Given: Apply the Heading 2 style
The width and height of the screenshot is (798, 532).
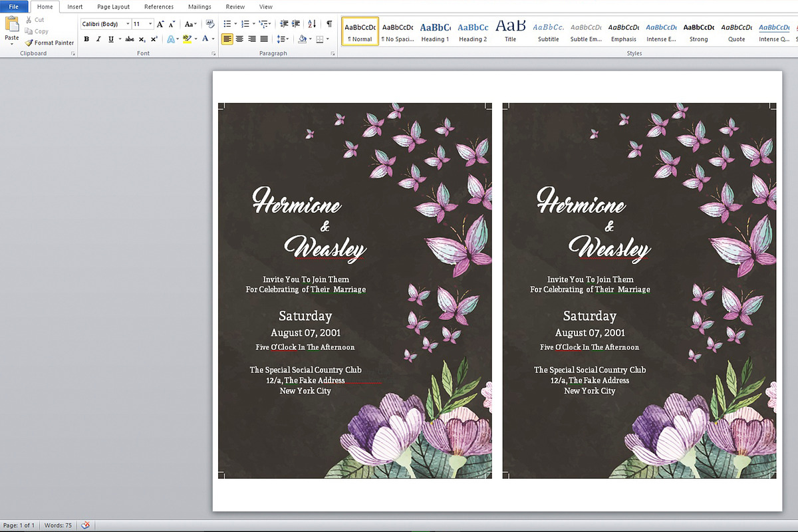Looking at the screenshot, I should pyautogui.click(x=473, y=31).
